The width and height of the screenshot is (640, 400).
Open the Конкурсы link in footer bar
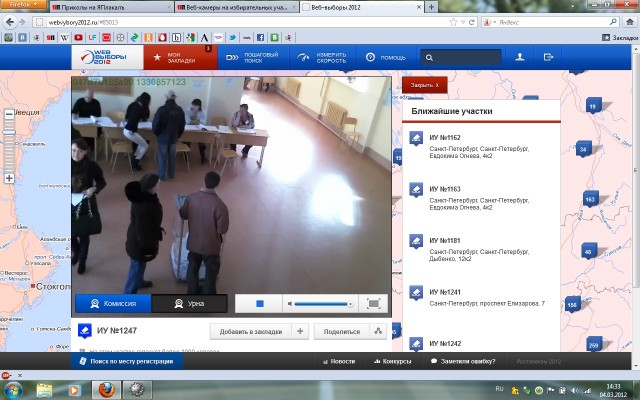(x=393, y=361)
